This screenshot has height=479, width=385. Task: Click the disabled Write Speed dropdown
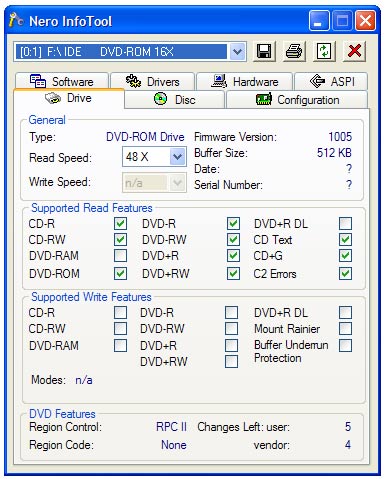(154, 183)
